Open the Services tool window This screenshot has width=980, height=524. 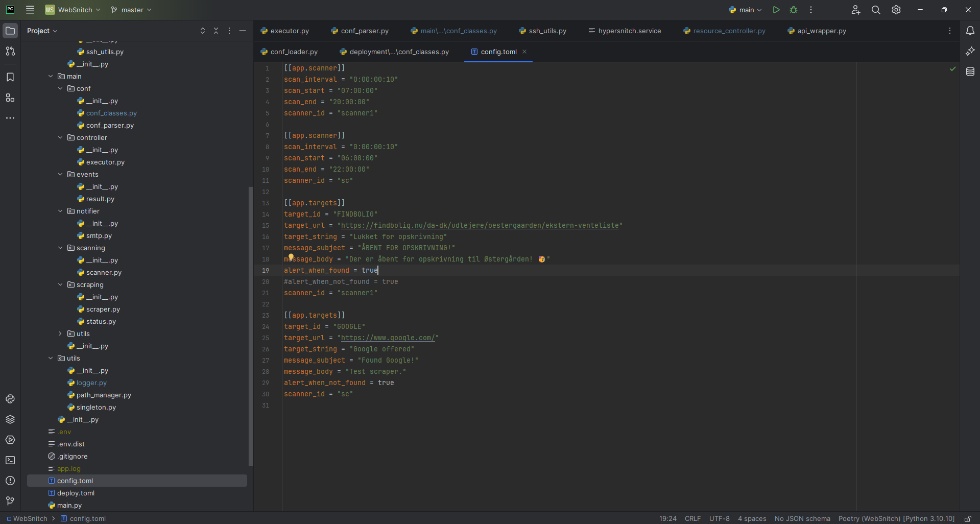click(10, 440)
